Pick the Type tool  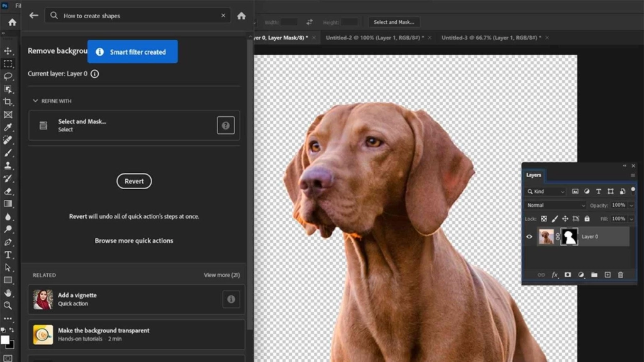(x=9, y=255)
